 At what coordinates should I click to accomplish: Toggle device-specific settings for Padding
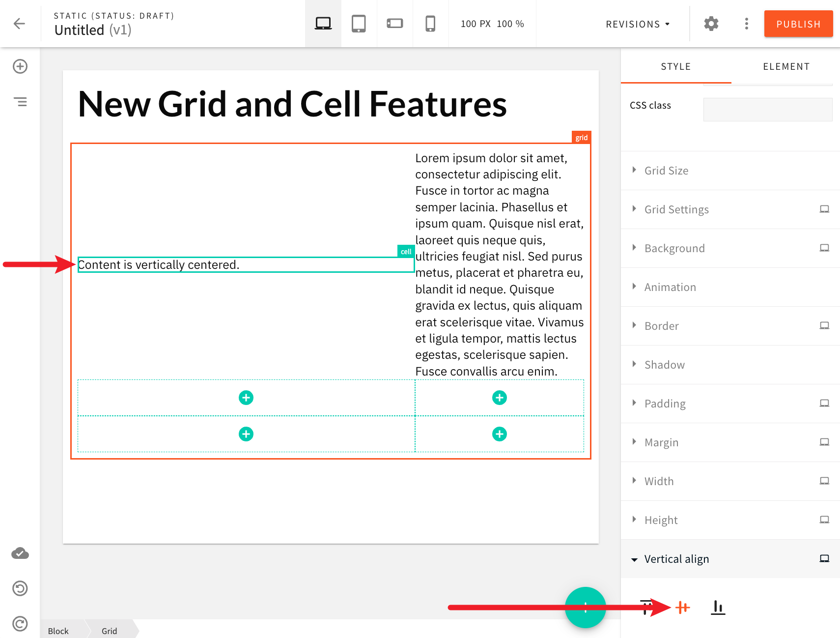click(824, 403)
